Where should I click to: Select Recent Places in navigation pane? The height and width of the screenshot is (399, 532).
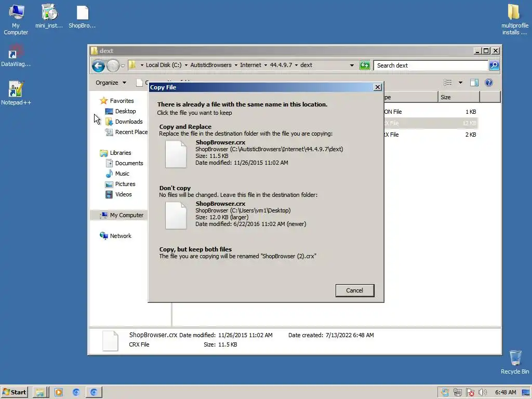coord(126,132)
